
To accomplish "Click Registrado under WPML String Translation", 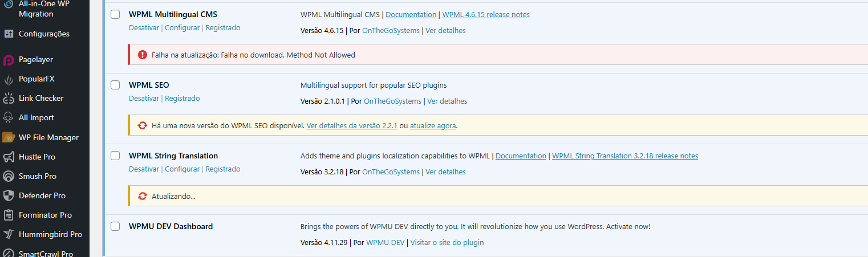I will (x=223, y=169).
